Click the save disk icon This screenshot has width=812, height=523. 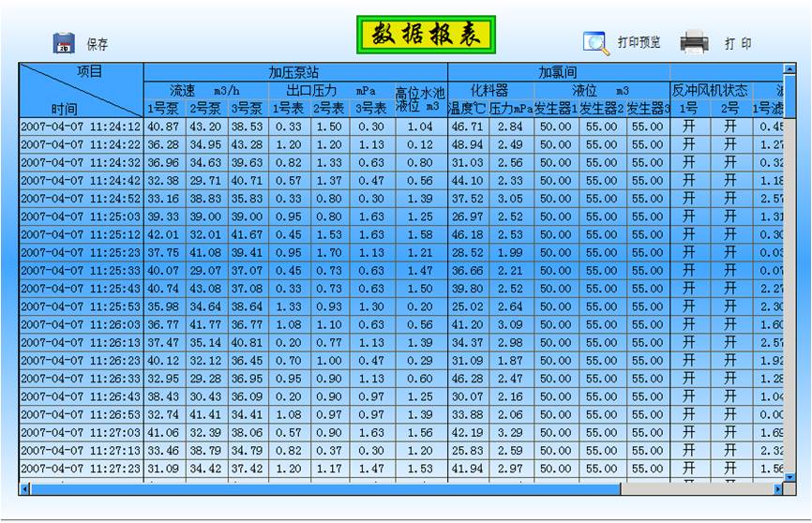point(64,43)
